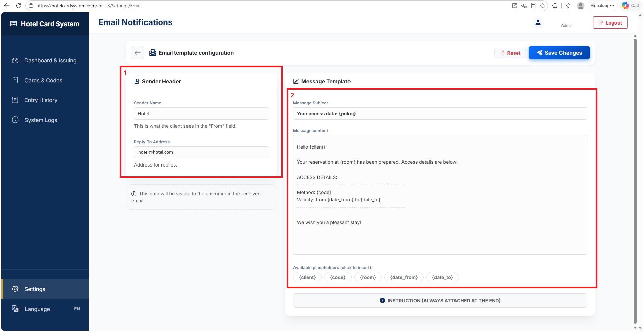Click the browser extensions puzzle icon

click(555, 6)
